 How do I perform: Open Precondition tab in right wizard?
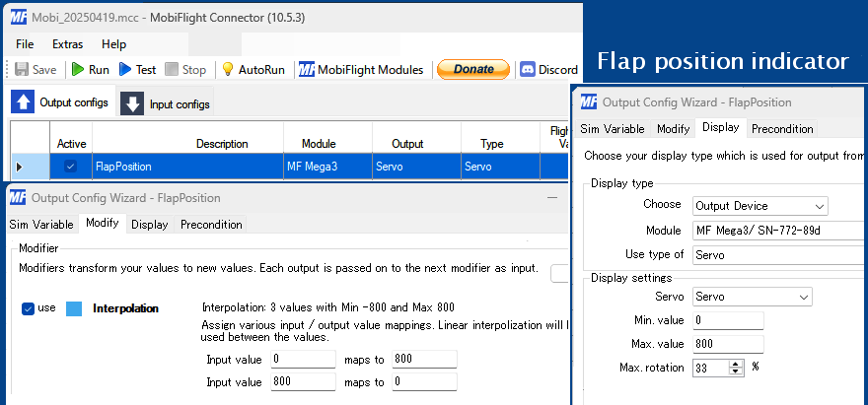click(781, 129)
